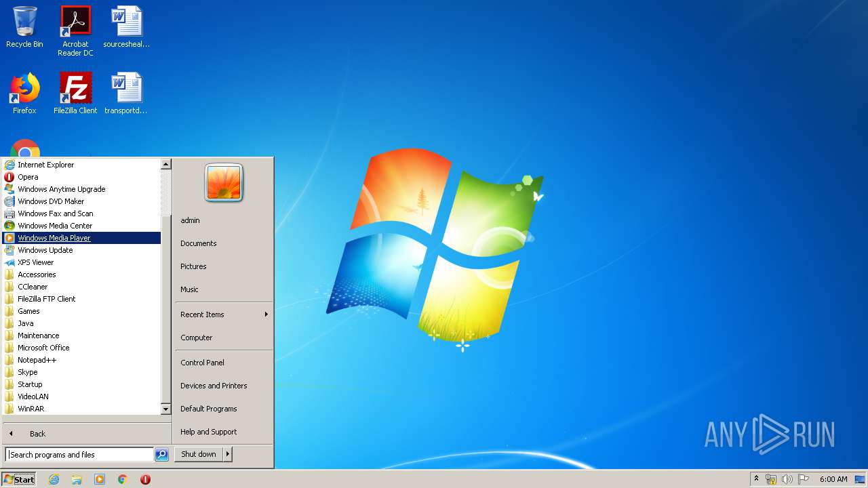Show hidden system tray icons

pos(756,479)
